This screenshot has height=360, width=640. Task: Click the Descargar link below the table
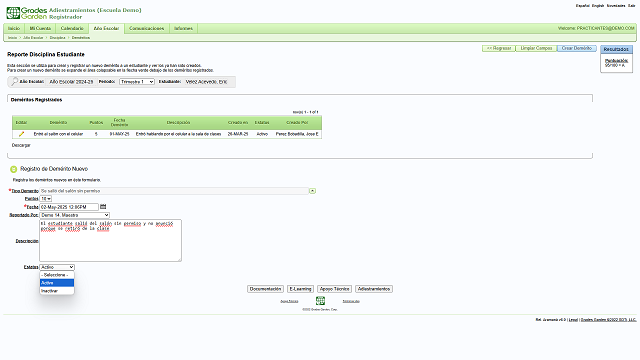[x=21, y=145]
